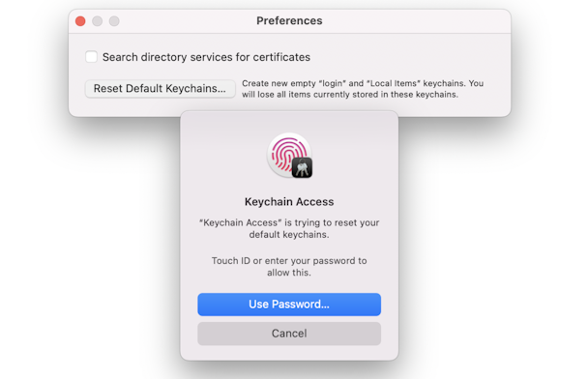Image resolution: width=588 pixels, height=379 pixels.
Task: Click the bold Keychain Access dialog heading
Action: [289, 202]
